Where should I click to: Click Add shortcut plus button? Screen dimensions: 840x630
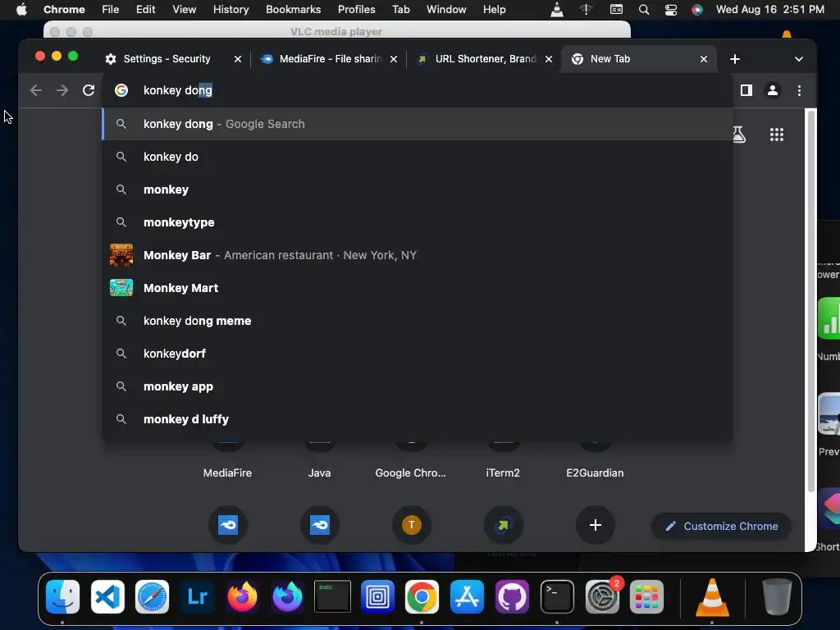point(596,525)
